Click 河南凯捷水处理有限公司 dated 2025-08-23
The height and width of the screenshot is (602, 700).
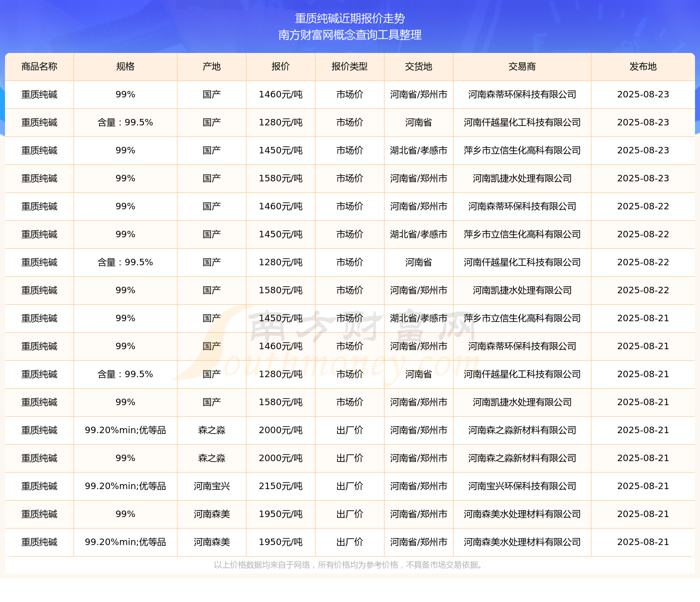coord(522,178)
